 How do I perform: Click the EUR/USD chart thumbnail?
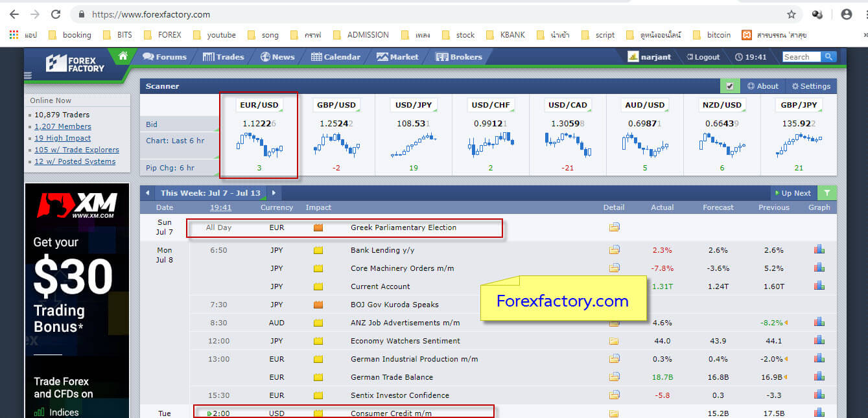pos(259,145)
